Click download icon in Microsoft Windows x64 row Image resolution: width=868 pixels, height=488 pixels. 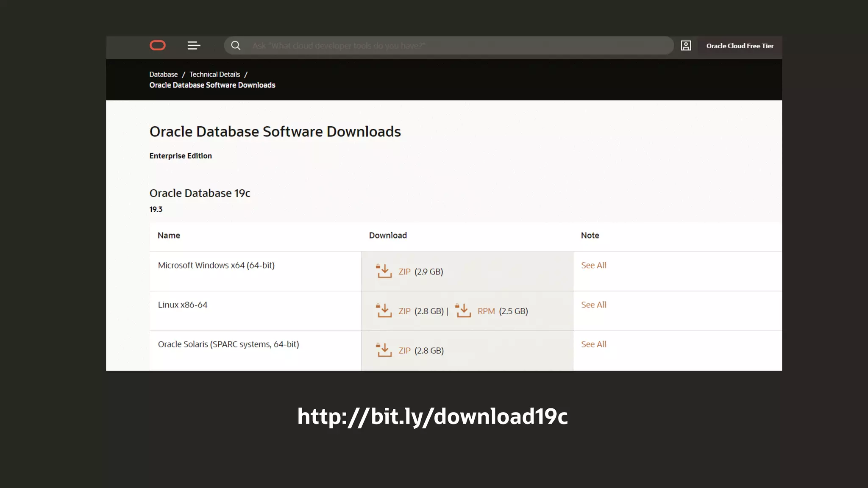coord(384,271)
